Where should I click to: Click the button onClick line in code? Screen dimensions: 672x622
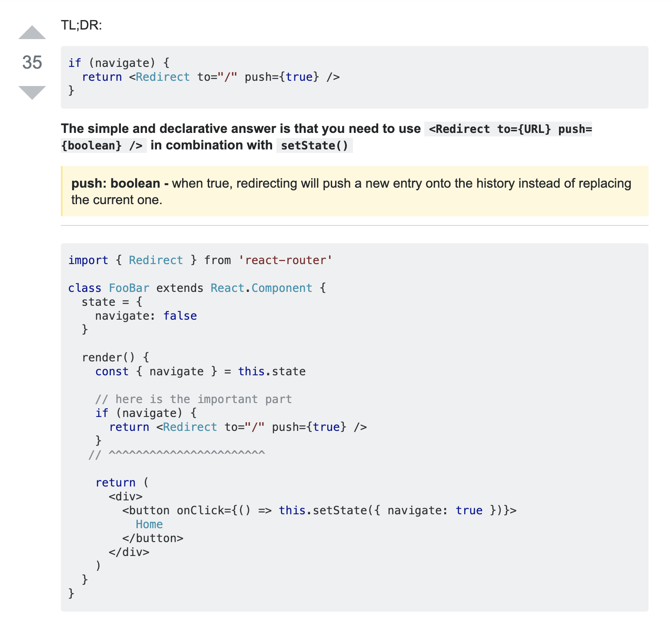[319, 510]
